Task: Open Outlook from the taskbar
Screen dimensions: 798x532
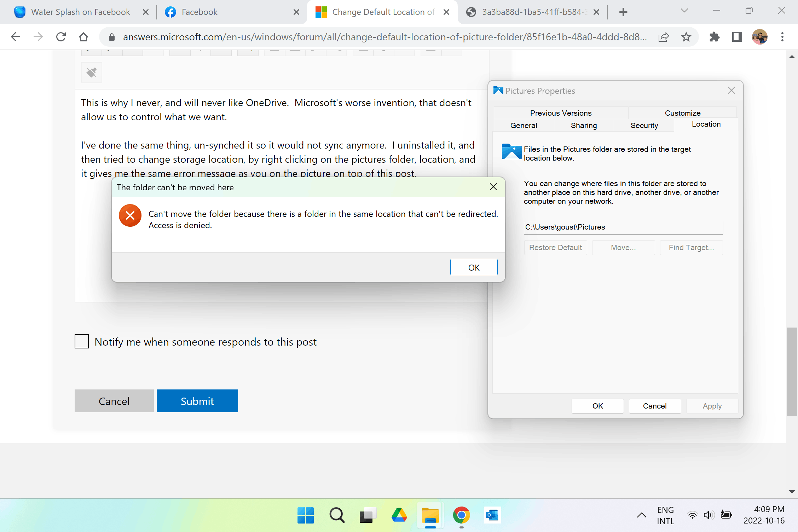Action: [492, 515]
